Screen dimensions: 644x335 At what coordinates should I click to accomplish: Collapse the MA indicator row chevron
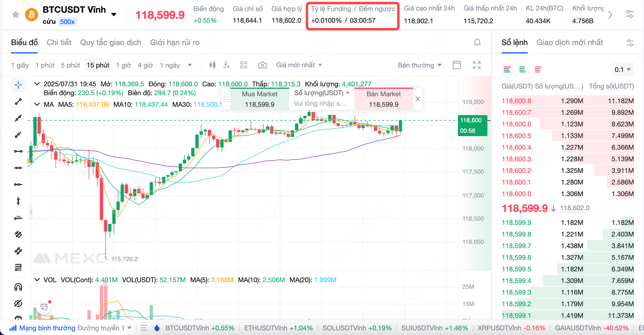pos(37,104)
